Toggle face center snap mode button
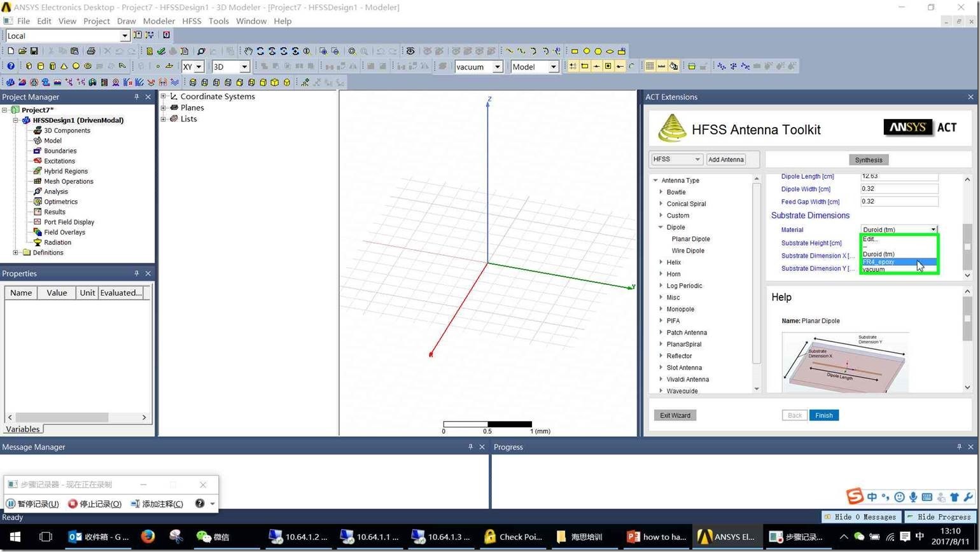The image size is (980, 552). tap(608, 66)
